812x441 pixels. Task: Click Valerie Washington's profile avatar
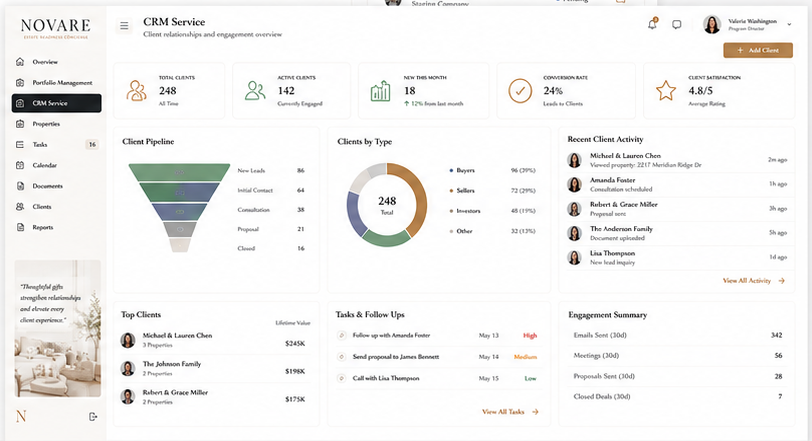tap(712, 24)
